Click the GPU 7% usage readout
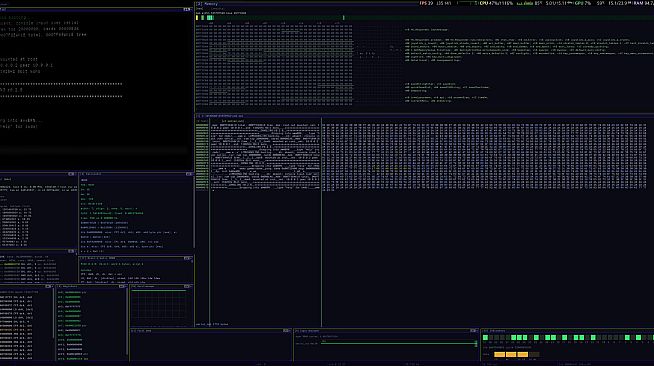Screen dimensions: 654x366 pos(583,3)
